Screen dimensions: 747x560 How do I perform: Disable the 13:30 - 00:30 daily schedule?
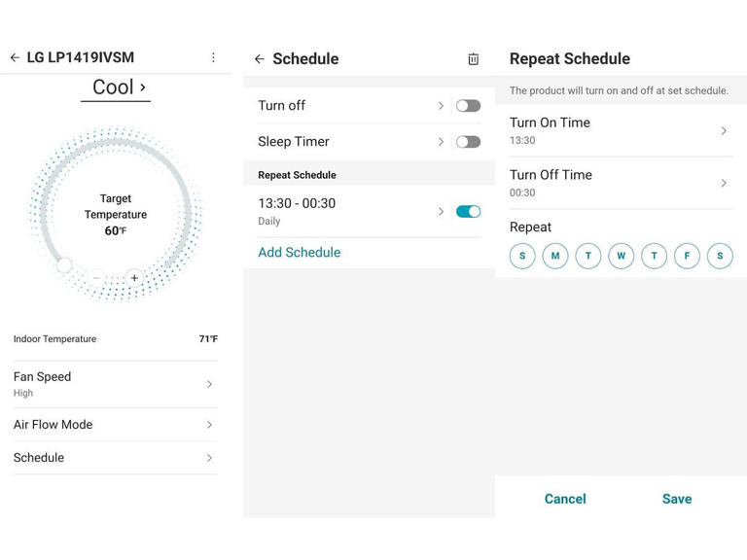[468, 211]
